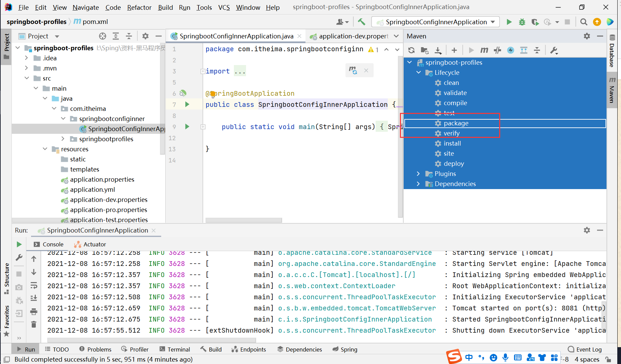The height and width of the screenshot is (364, 621).
Task: Switch to Actuator tab in Run panel
Action: [x=90, y=244]
